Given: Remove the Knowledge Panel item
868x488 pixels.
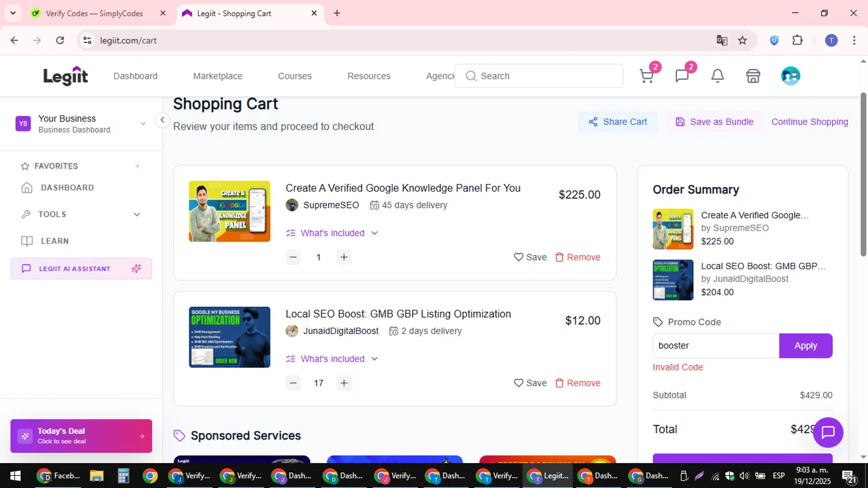Looking at the screenshot, I should click(578, 257).
